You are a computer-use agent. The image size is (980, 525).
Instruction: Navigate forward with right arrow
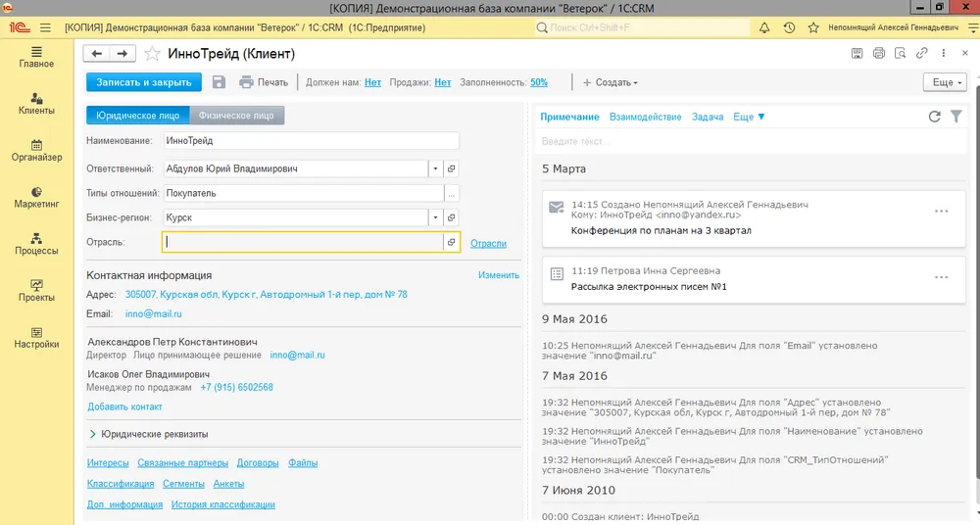click(122, 54)
